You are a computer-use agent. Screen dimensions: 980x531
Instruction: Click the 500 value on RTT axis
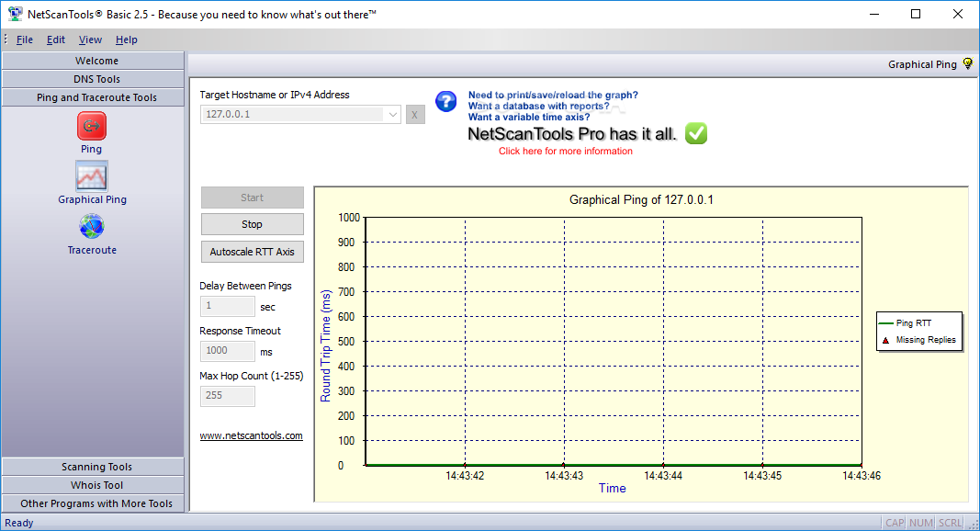pos(346,342)
